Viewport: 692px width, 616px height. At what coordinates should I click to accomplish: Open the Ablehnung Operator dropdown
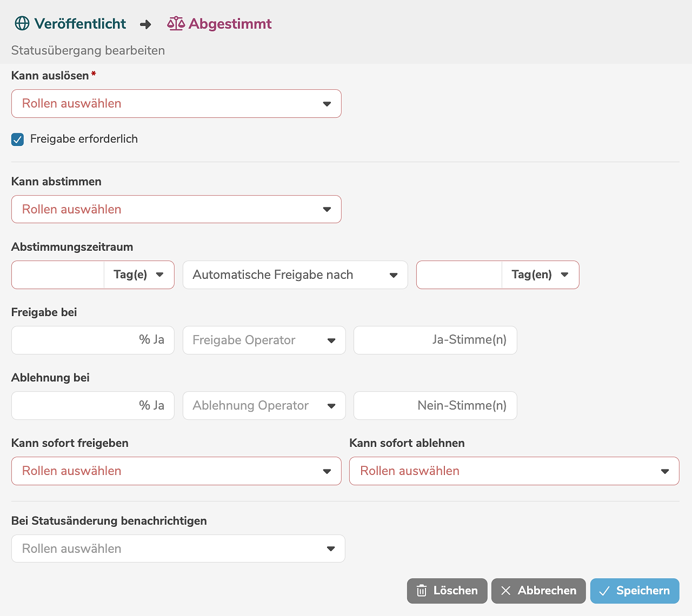click(264, 406)
